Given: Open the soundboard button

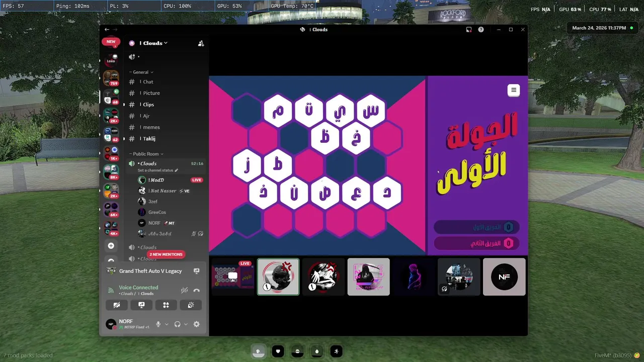Looking at the screenshot, I should 191,305.
